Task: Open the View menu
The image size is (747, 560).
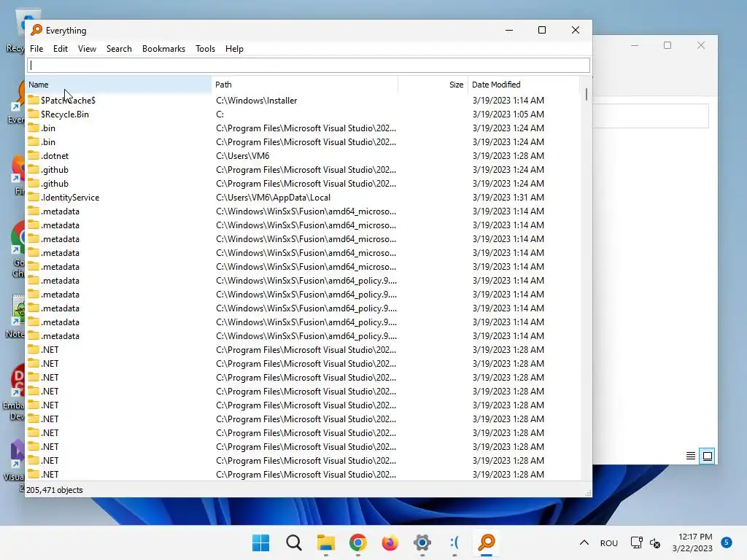Action: tap(87, 49)
